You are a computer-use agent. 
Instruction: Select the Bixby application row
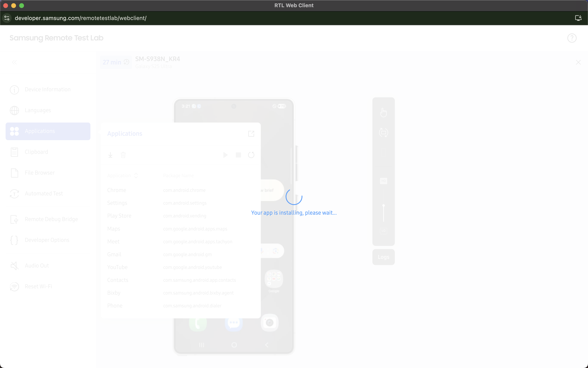coord(181,293)
